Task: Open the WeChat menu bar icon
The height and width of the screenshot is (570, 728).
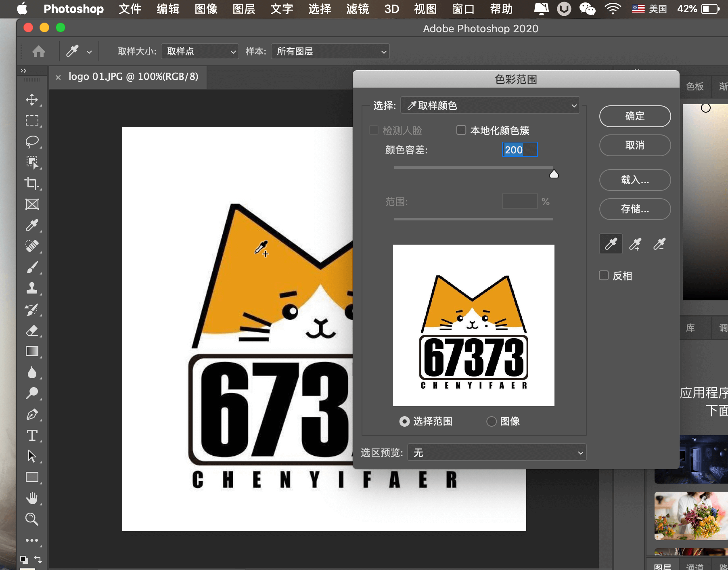Action: [x=587, y=9]
